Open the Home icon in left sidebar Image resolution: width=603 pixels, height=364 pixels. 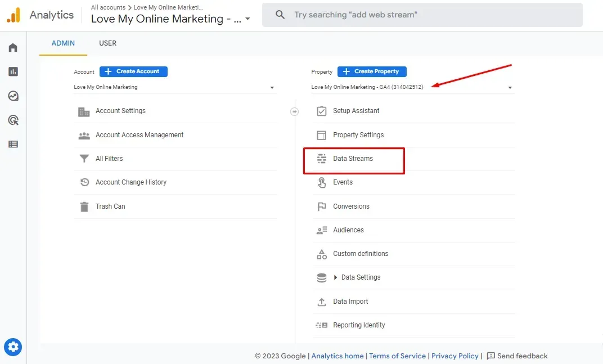13,48
